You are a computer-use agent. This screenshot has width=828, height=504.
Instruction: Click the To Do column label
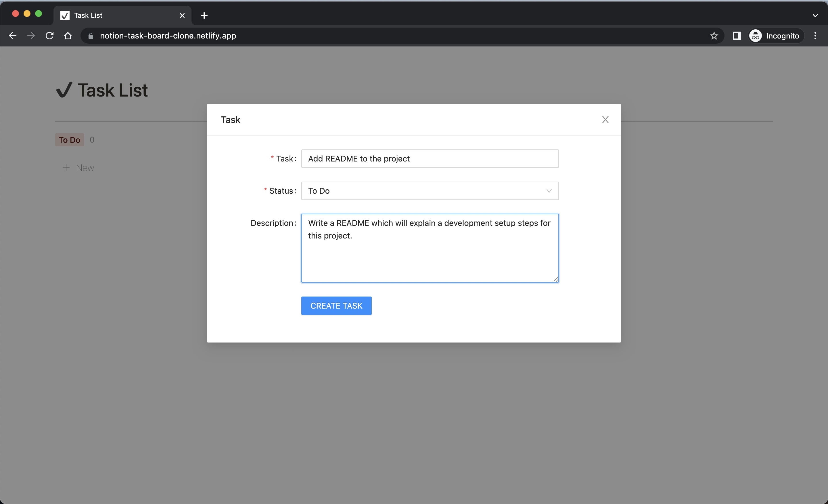69,140
